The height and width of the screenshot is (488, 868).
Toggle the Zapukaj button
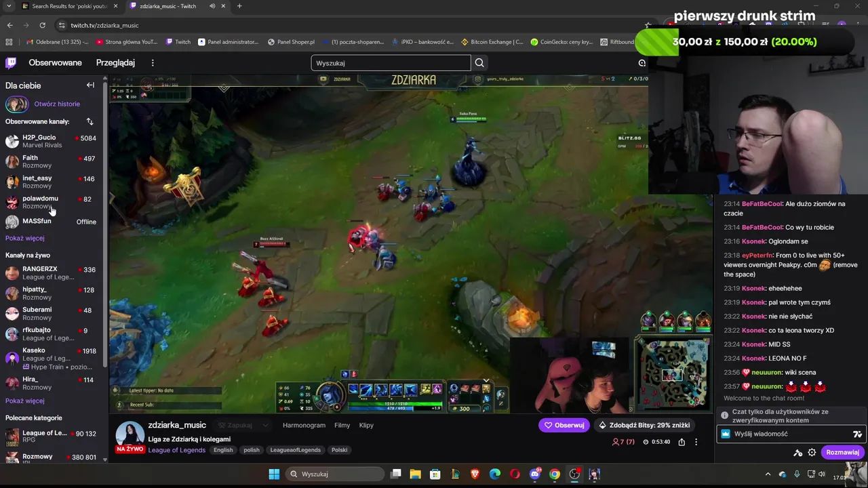tap(235, 425)
